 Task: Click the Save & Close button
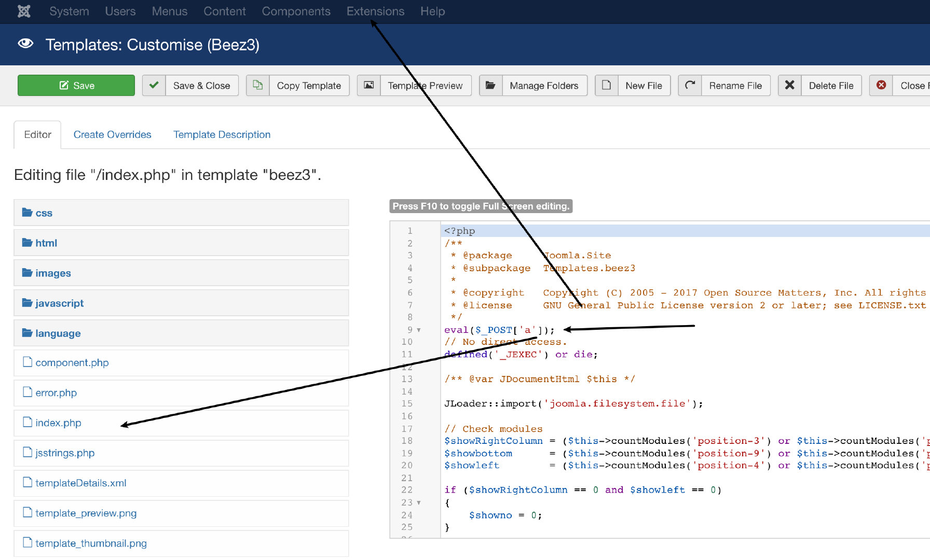(190, 86)
